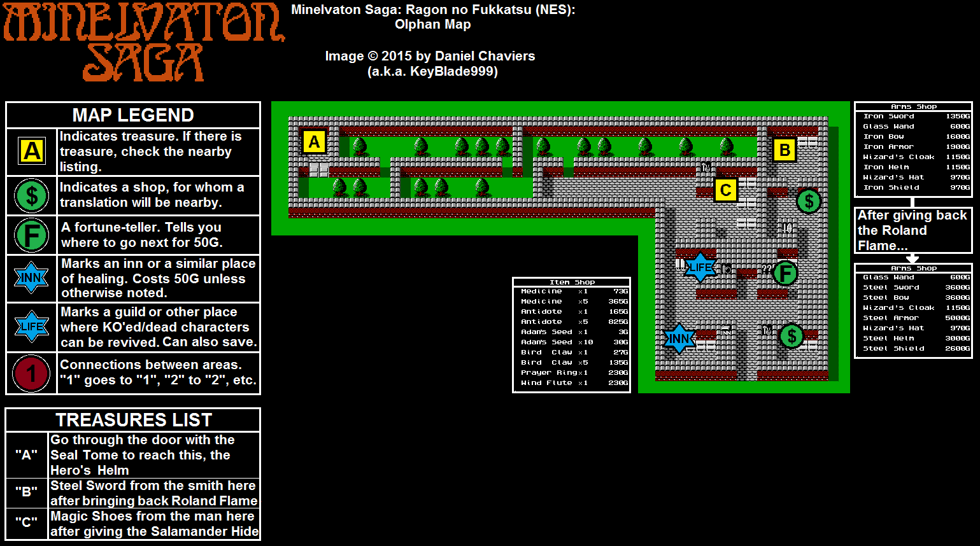Click the Bird Claw x5 135G row
Viewport: 980px width, 546px height.
pyautogui.click(x=574, y=363)
